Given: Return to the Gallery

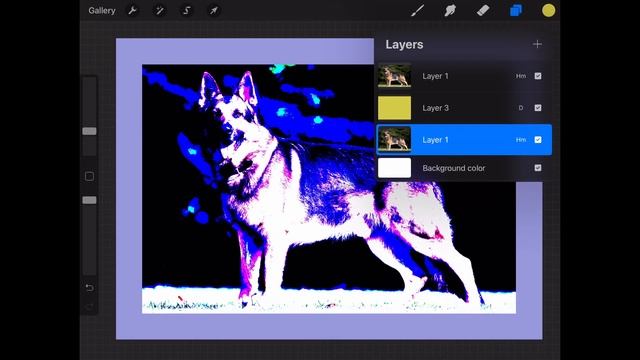Looking at the screenshot, I should pyautogui.click(x=102, y=11).
